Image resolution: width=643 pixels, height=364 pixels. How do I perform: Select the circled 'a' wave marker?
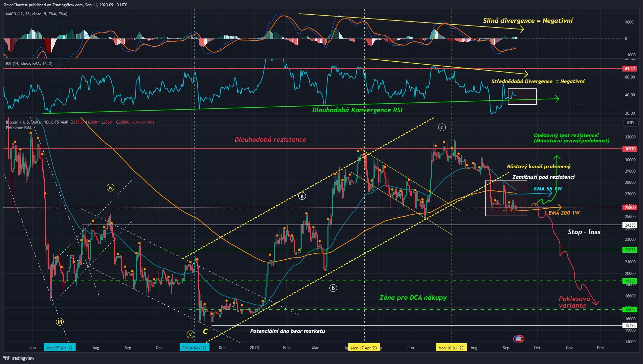302,196
